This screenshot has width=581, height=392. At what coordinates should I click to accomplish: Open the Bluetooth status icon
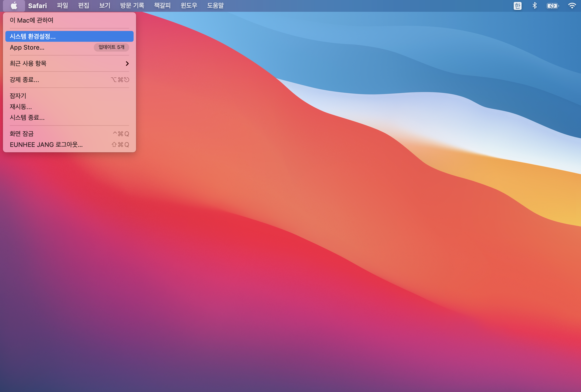pos(535,5)
